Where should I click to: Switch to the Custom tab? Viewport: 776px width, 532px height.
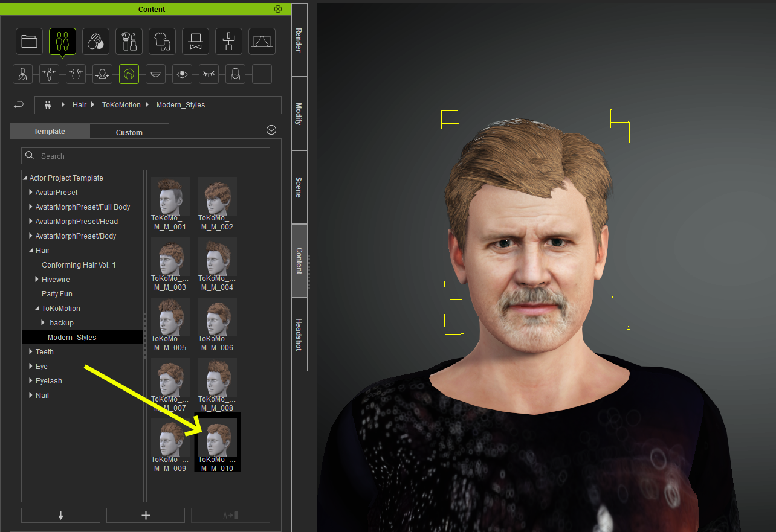coord(129,132)
